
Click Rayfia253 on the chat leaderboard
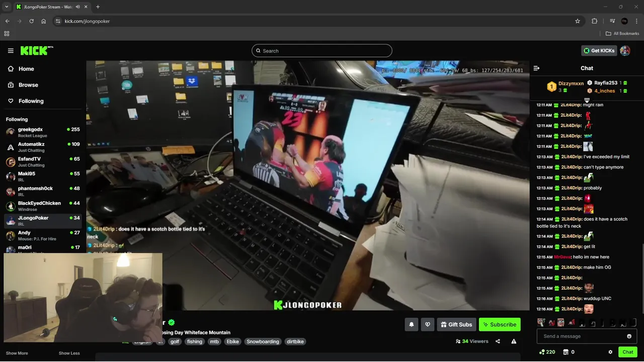tap(606, 83)
